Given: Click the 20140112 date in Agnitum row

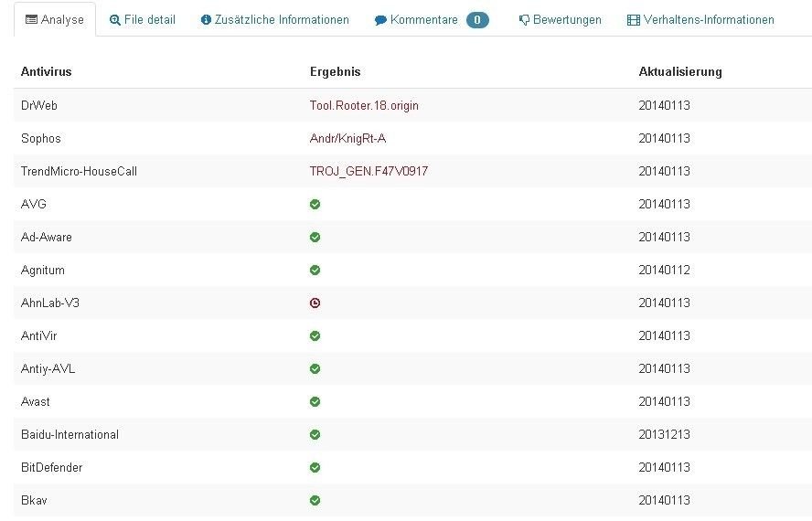Looking at the screenshot, I should (665, 270).
